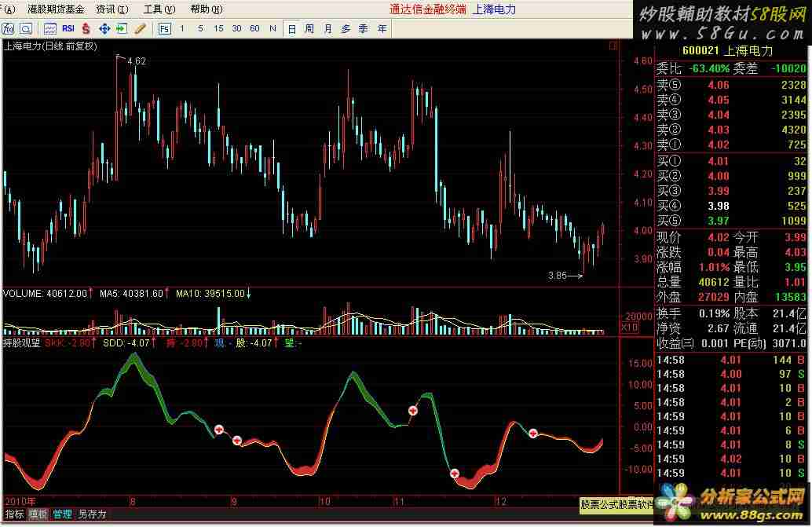
Task: Click the 卖⑤ 4.06 order row
Action: 731,85
